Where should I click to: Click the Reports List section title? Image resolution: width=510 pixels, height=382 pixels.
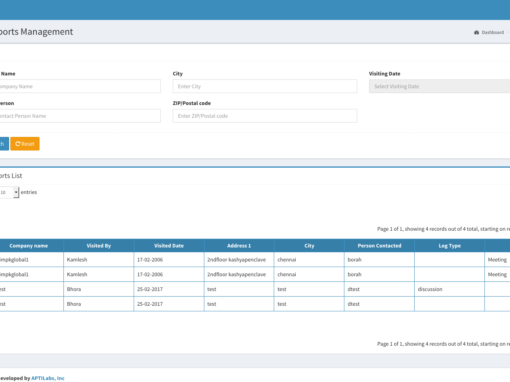pyautogui.click(x=11, y=175)
